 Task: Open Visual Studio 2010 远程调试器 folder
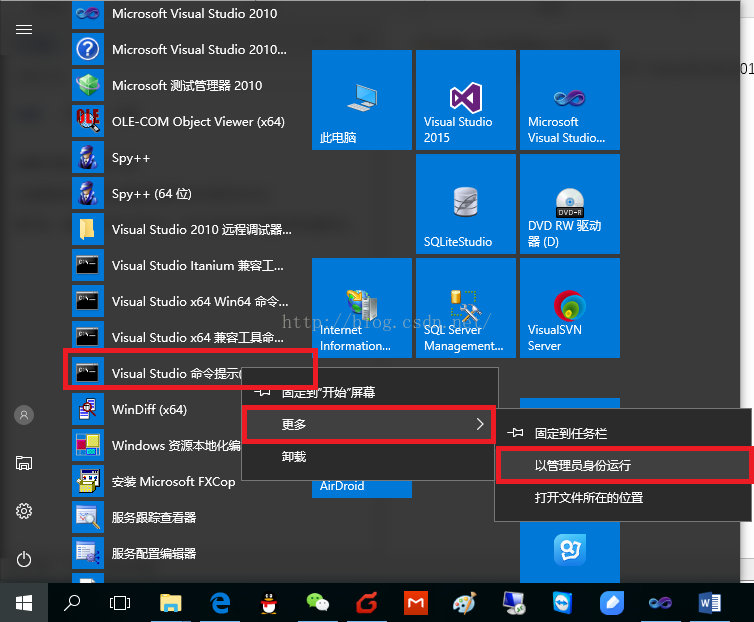(183, 229)
